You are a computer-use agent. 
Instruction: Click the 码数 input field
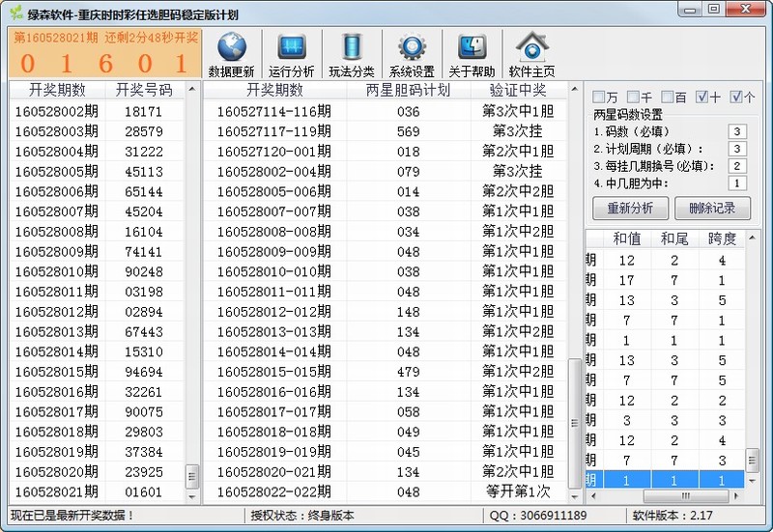[737, 131]
